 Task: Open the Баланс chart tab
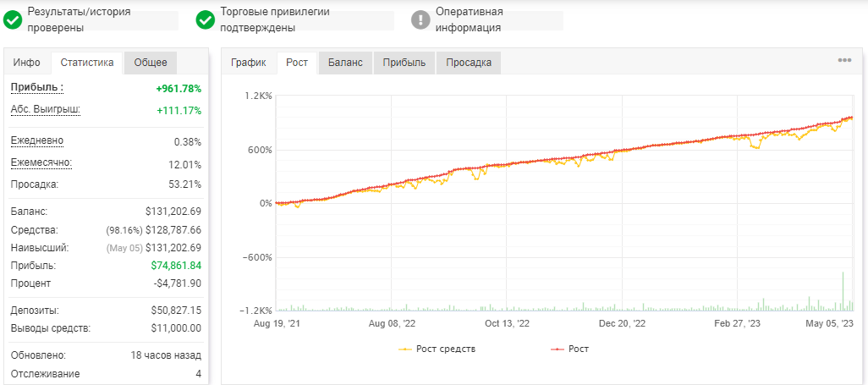click(x=345, y=63)
